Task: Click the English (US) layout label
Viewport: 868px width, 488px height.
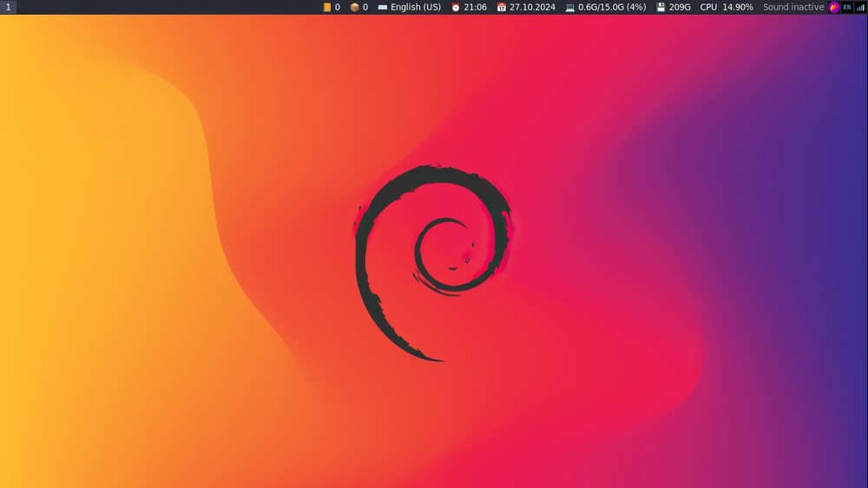Action: 416,7
